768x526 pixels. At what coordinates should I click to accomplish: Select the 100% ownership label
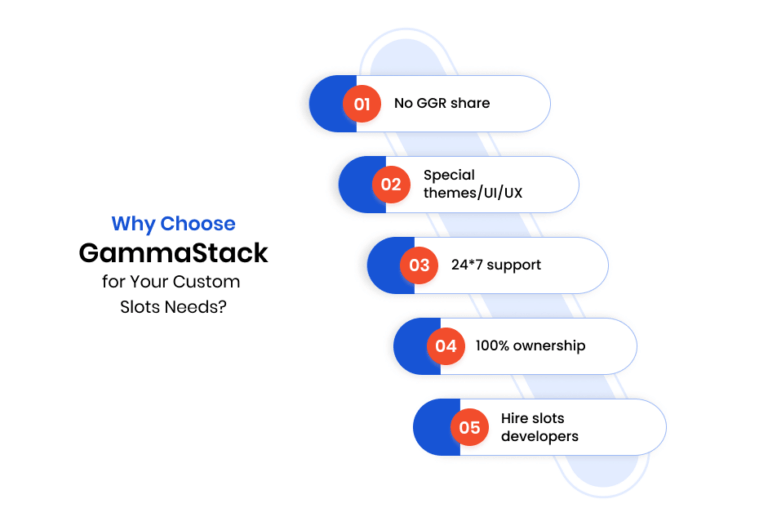[x=530, y=346]
